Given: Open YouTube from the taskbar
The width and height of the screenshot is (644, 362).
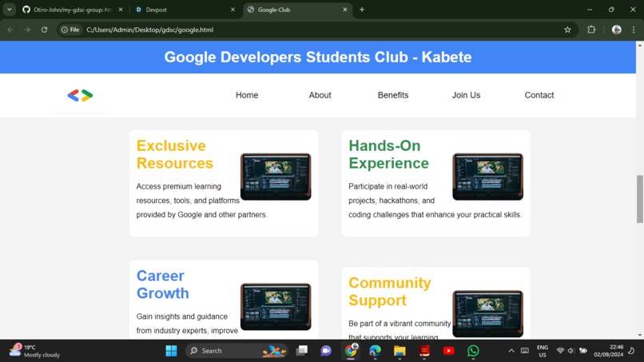Looking at the screenshot, I should 448,351.
